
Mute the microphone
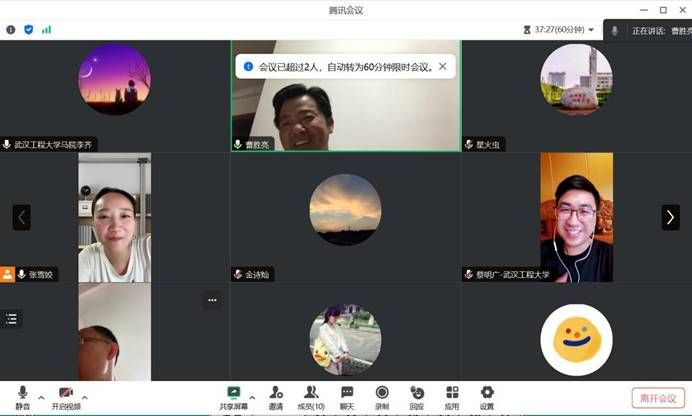(x=22, y=394)
